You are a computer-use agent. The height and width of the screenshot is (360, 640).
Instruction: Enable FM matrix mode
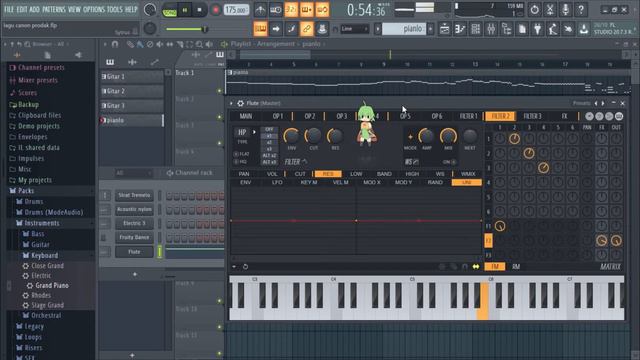pyautogui.click(x=495, y=267)
